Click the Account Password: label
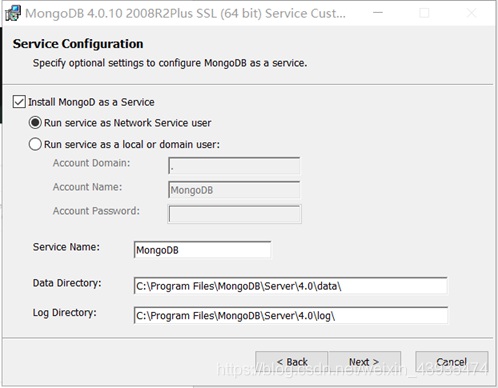Image resolution: width=498 pixels, height=388 pixels. 96,211
